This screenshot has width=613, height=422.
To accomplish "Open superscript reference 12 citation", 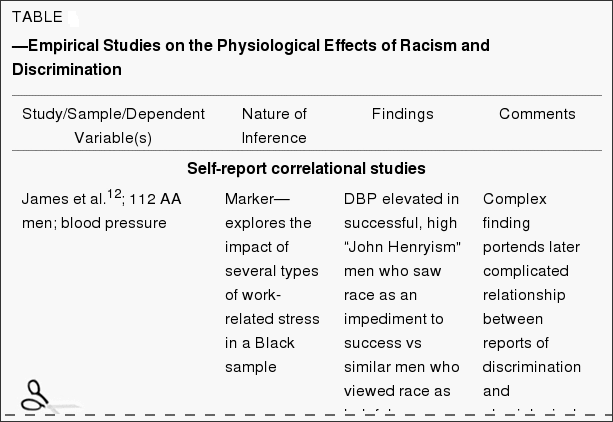I will [x=115, y=193].
